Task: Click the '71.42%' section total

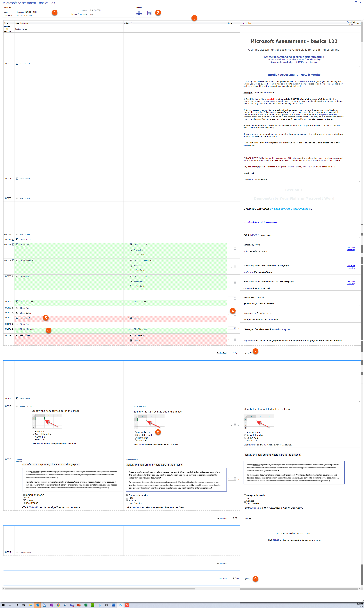Action: pyautogui.click(x=249, y=353)
